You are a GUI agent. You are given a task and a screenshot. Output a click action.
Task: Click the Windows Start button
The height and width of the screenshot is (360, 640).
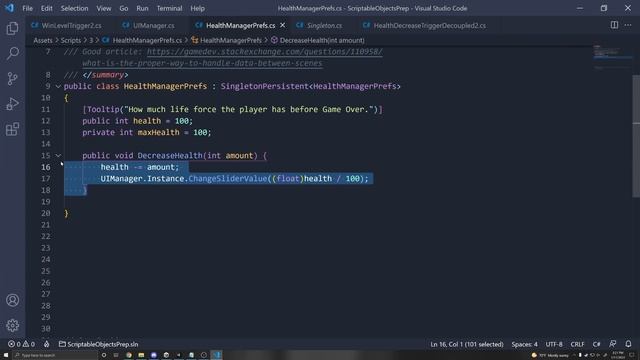tap(6, 355)
